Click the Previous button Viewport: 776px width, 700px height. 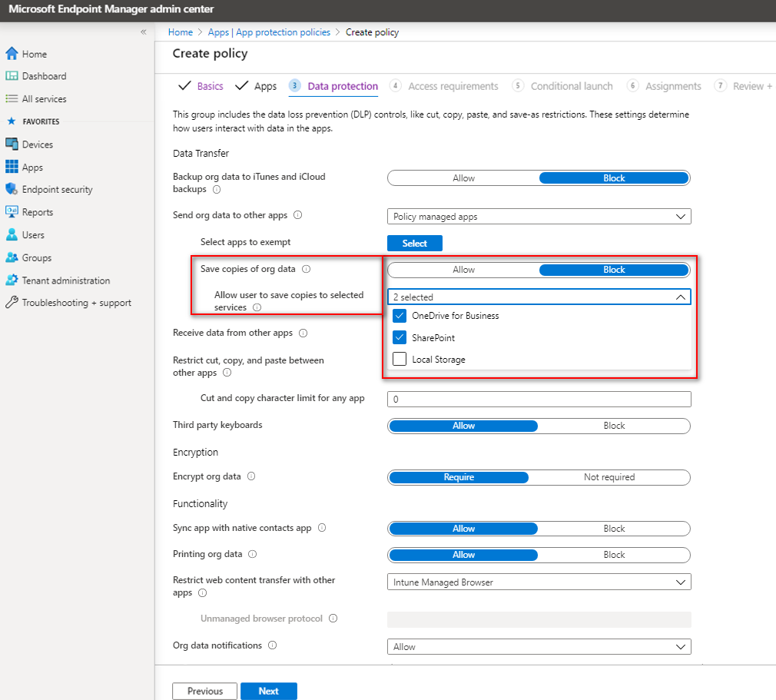[205, 691]
